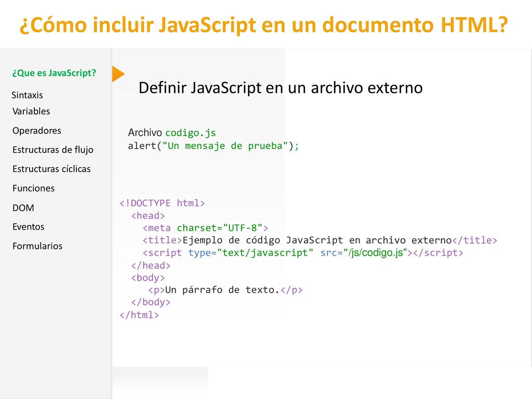This screenshot has width=532, height=399.
Task: Click the <title> line of code
Action: [x=320, y=240]
